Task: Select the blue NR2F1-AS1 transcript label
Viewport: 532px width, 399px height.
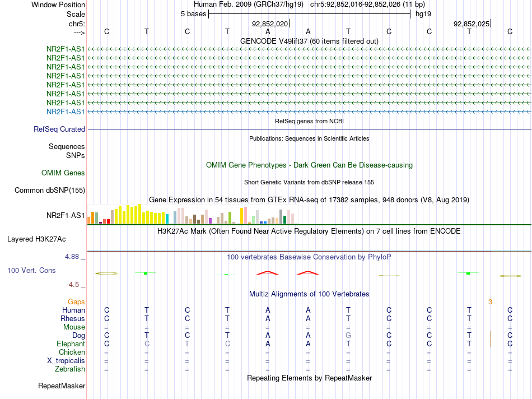Action: tap(66, 112)
